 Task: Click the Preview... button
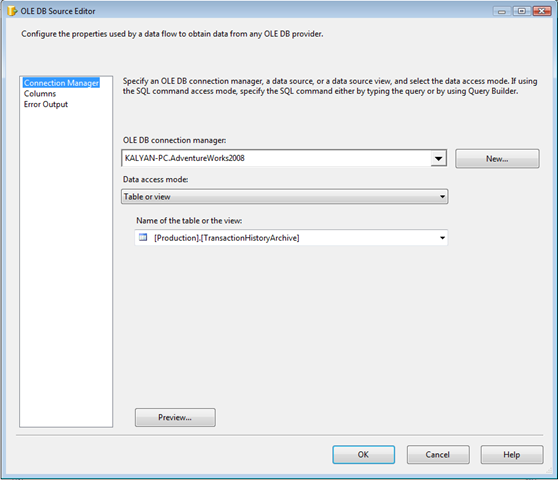175,417
